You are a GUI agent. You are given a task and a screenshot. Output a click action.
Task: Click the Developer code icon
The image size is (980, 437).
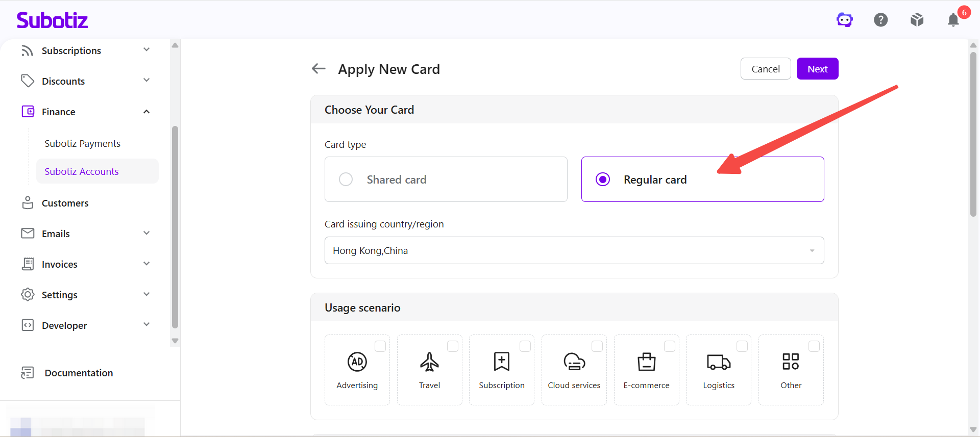[28, 325]
